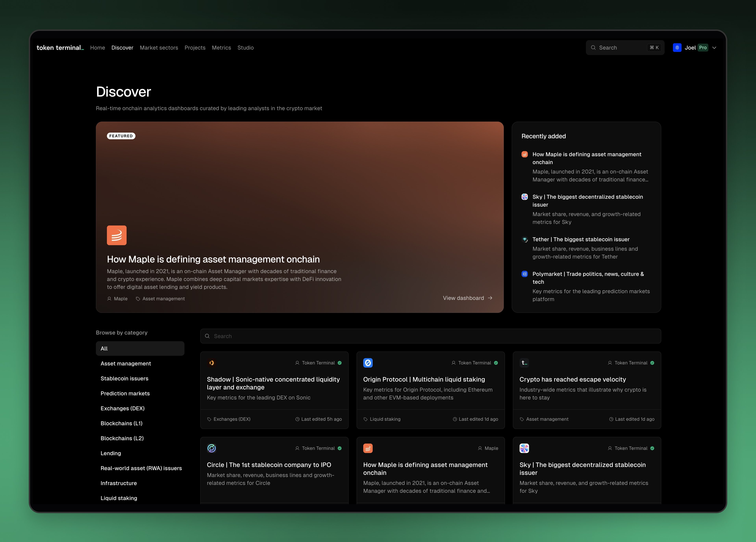Image resolution: width=756 pixels, height=542 pixels.
Task: Click verified badge on Shadow card
Action: coord(340,363)
